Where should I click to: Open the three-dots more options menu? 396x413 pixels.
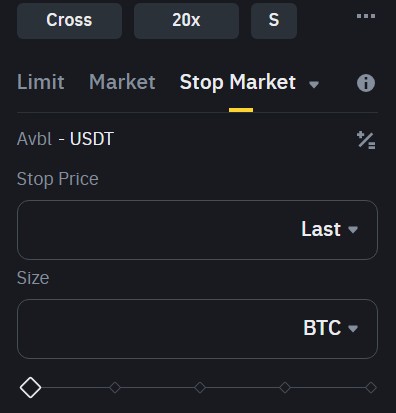pos(366,16)
